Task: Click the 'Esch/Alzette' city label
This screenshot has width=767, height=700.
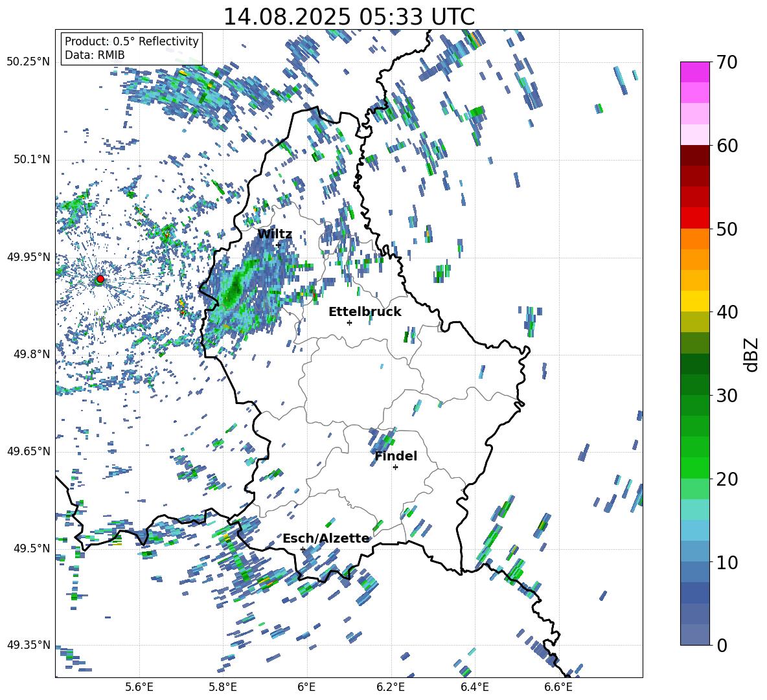Action: pos(326,538)
